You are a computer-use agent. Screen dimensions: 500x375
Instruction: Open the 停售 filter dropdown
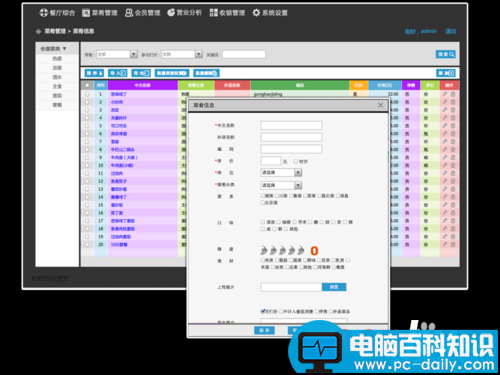click(117, 54)
